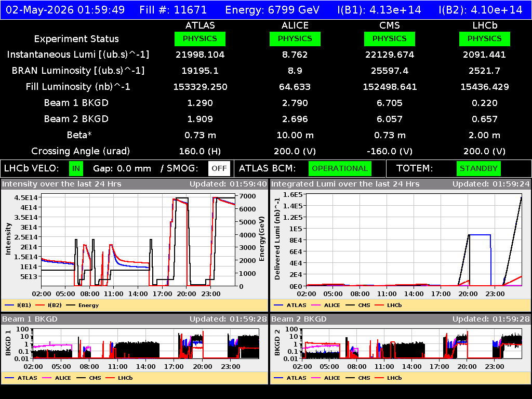Image resolution: width=532 pixels, height=399 pixels.
Task: Click the ALICE PHYSICS status indicator
Action: (x=295, y=38)
